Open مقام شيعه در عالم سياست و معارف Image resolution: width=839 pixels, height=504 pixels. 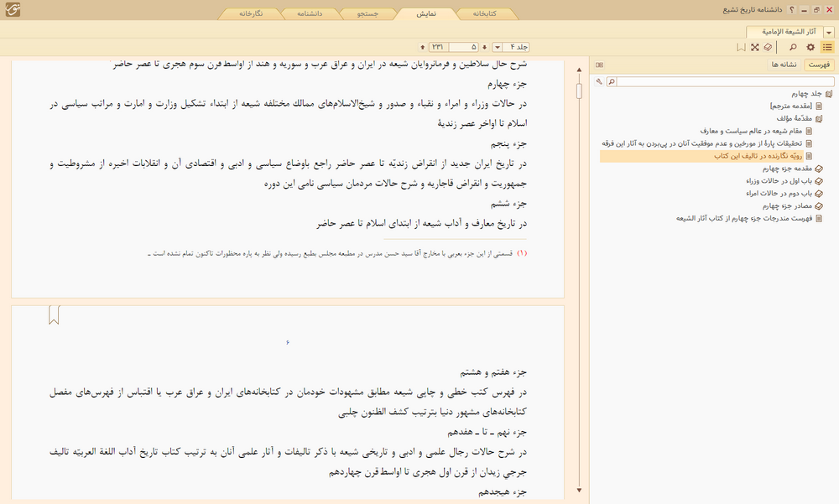751,131
